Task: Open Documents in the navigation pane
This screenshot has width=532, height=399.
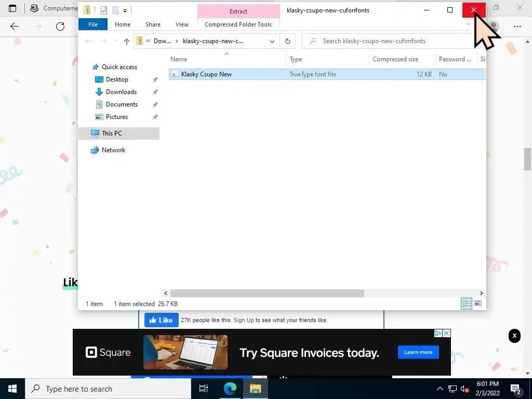Action: click(x=122, y=104)
